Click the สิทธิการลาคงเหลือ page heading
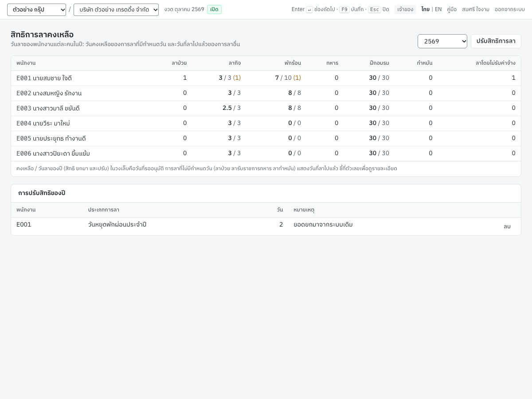 coord(42,35)
